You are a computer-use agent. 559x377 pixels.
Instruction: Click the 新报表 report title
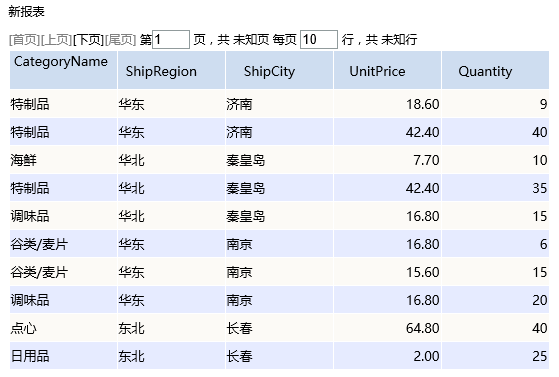[26, 11]
